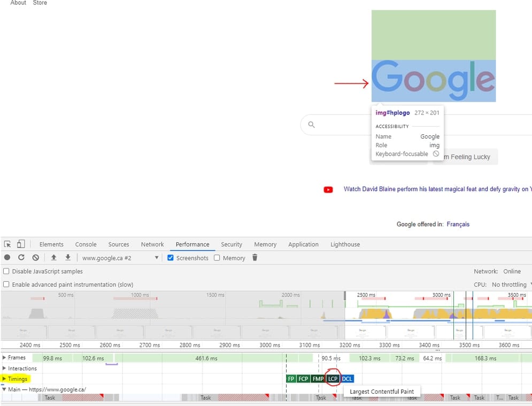Image resolution: width=532 pixels, height=406 pixels.
Task: Click the magnifier icon in search box
Action: click(x=312, y=125)
